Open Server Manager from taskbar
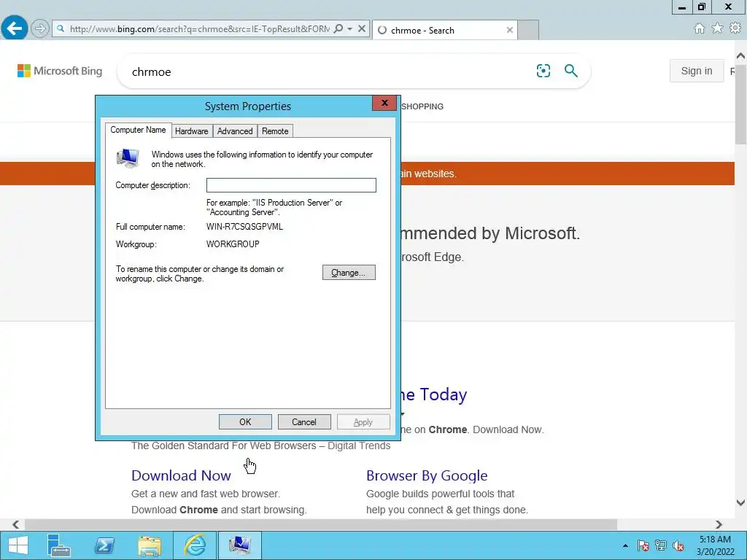The image size is (747, 560). coord(59,545)
